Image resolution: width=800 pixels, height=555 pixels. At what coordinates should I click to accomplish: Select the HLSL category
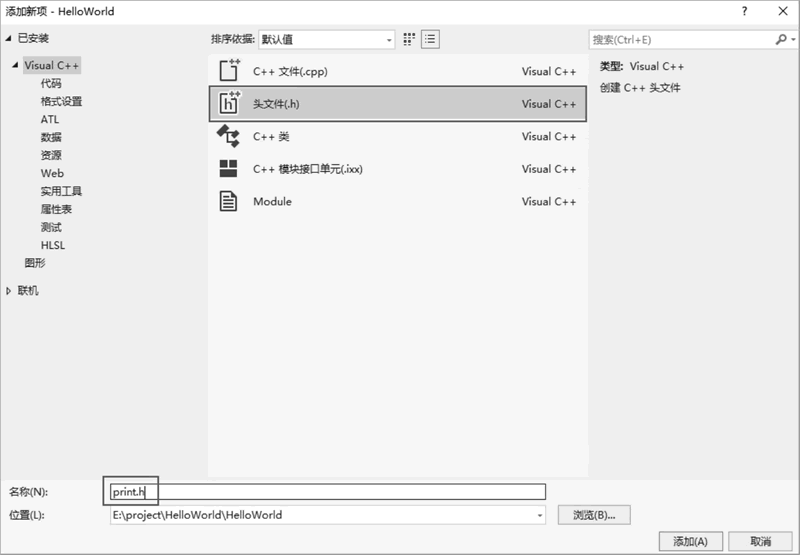pos(52,245)
